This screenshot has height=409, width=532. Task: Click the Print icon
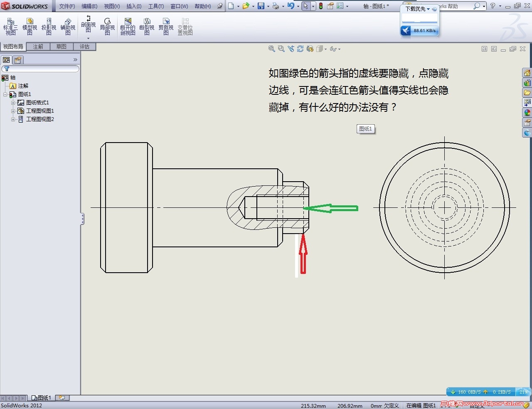point(276,6)
